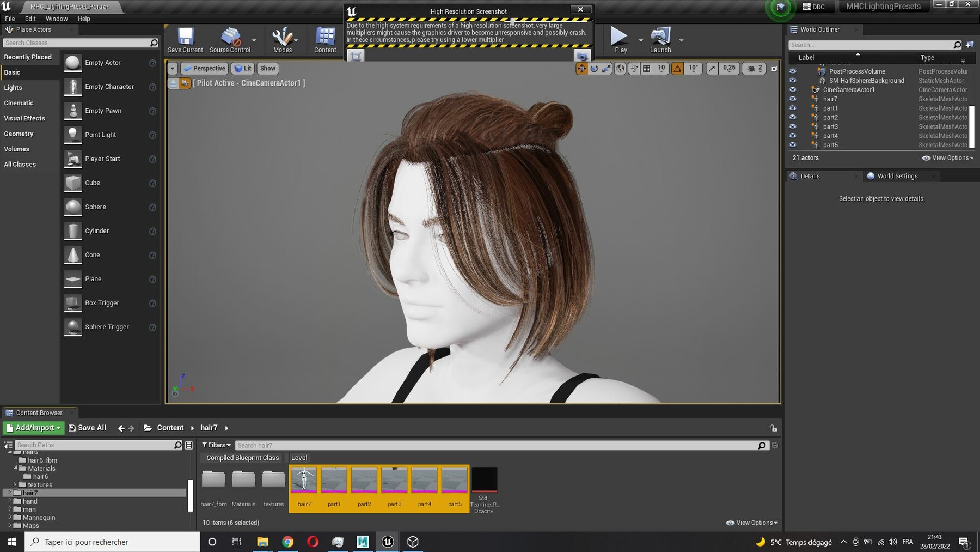This screenshot has width=980, height=552.
Task: Open grid snap value 10 dropdown
Action: pyautogui.click(x=661, y=68)
